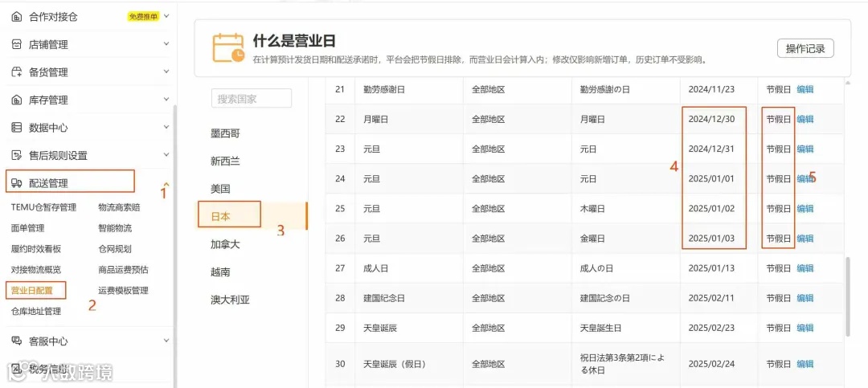
Task: Open 仓库地址管理 submenu item
Action: click(36, 311)
